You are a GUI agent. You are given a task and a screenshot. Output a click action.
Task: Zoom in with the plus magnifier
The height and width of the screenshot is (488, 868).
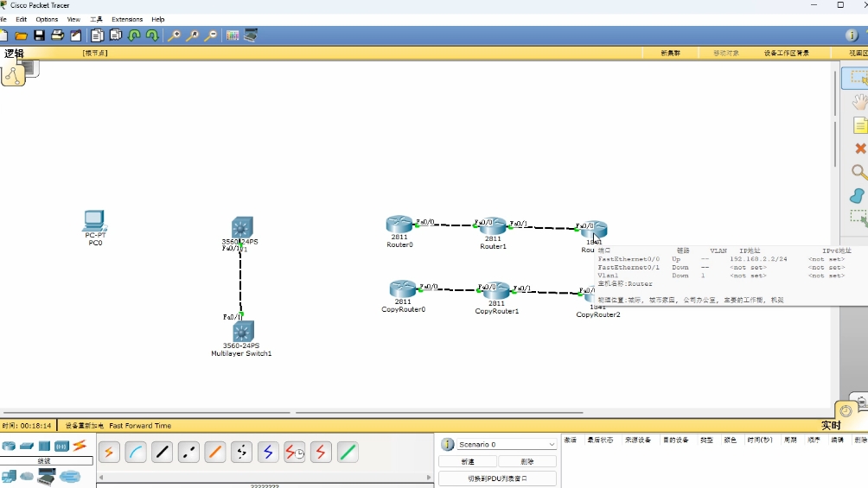coord(175,36)
